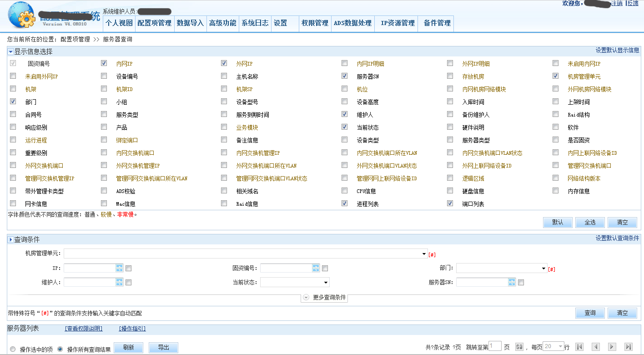Go to the next page icon
Screen dimensions: 644x355
[612, 347]
